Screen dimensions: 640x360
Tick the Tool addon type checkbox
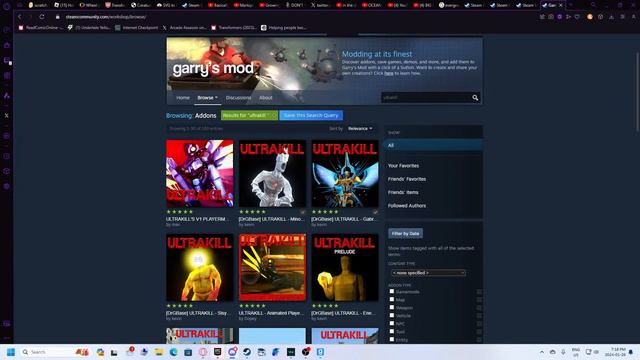point(392,331)
